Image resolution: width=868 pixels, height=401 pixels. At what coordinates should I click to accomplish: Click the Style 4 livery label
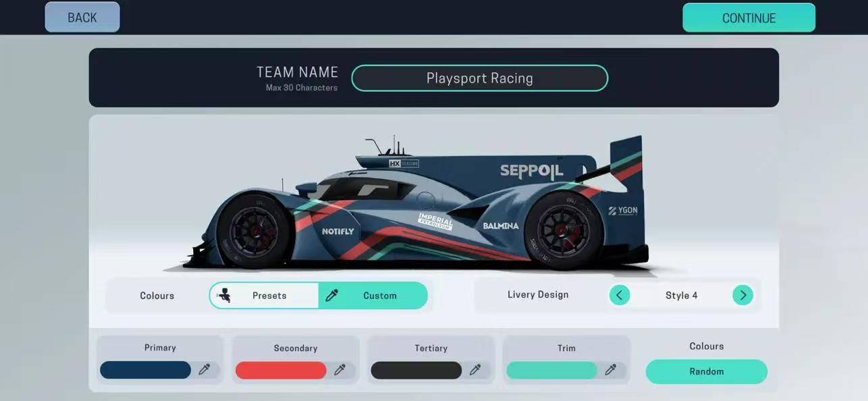coord(681,296)
